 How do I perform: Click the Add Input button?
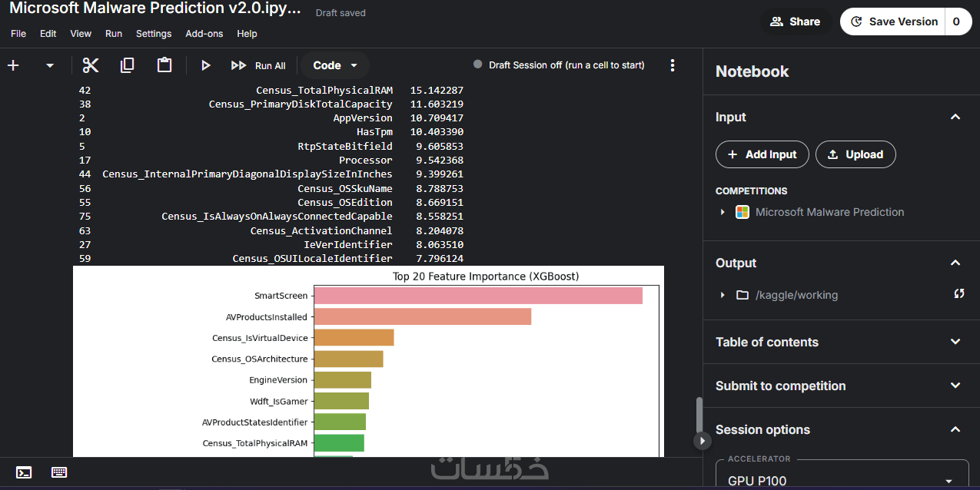[x=762, y=154]
